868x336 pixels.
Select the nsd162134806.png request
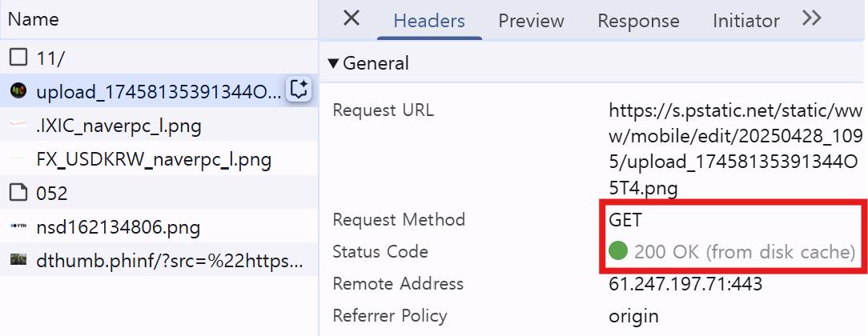click(x=159, y=226)
